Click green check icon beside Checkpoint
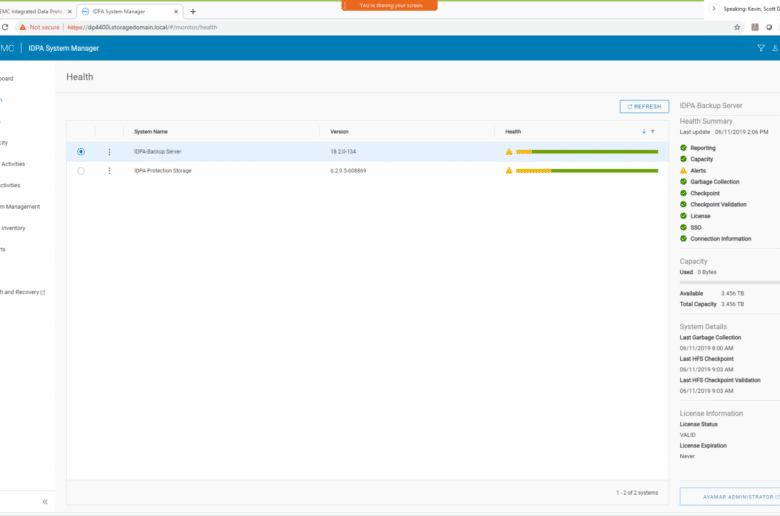 tap(683, 193)
